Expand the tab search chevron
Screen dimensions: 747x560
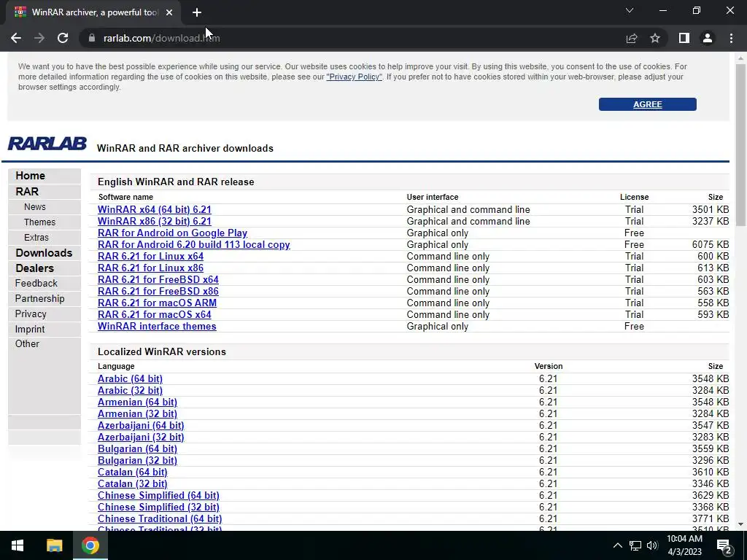coord(630,10)
